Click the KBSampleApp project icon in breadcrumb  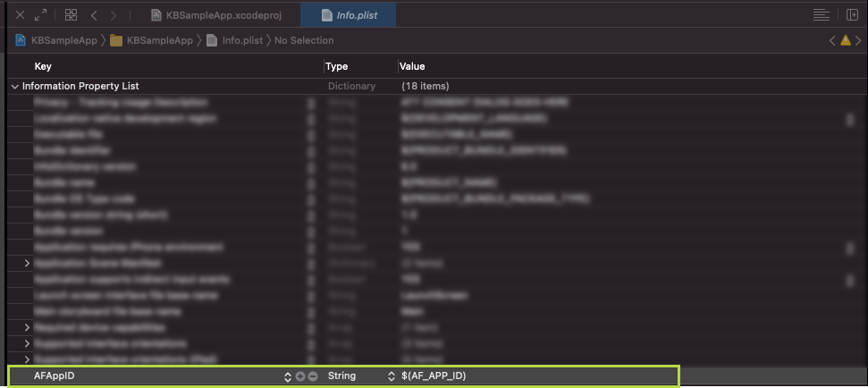[22, 40]
